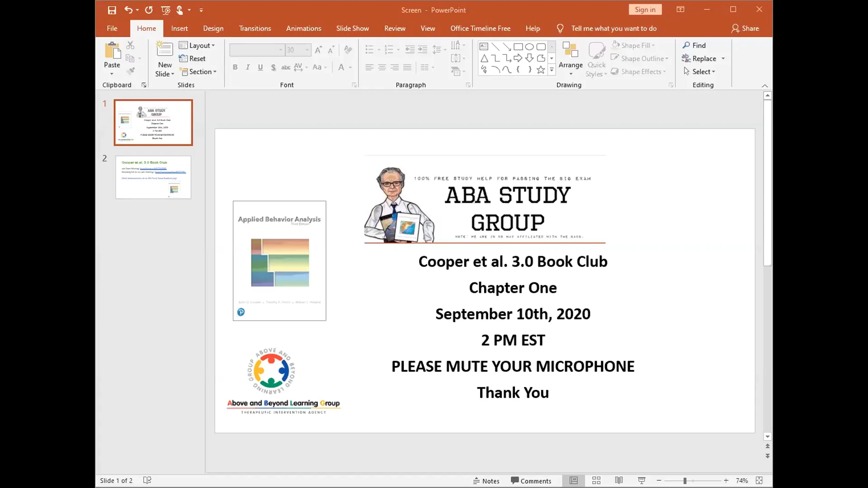Click the Paste clipboard icon

pyautogui.click(x=112, y=52)
